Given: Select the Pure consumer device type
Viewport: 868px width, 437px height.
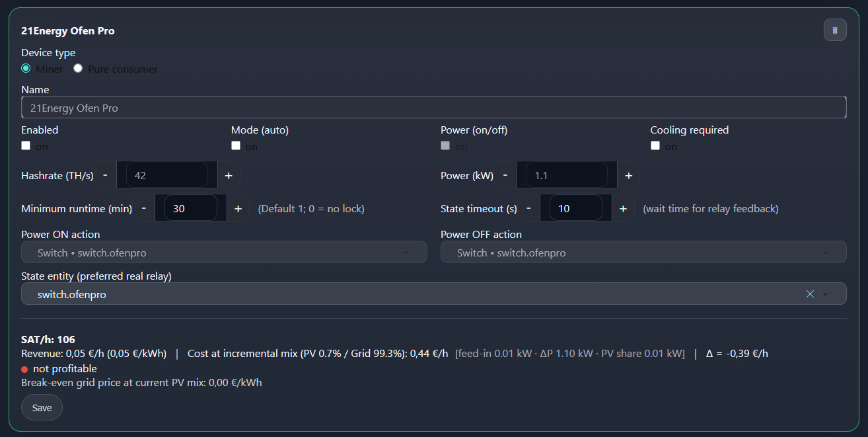Looking at the screenshot, I should (78, 69).
